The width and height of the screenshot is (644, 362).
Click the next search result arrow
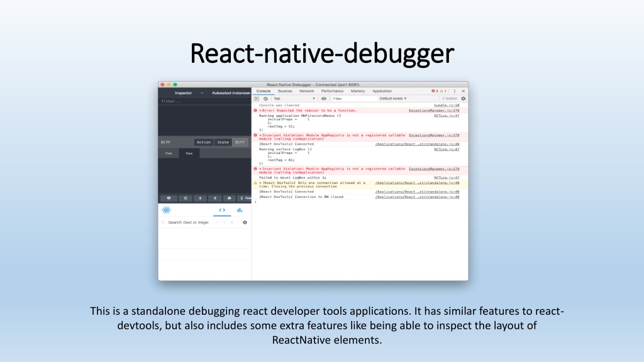pos(225,222)
